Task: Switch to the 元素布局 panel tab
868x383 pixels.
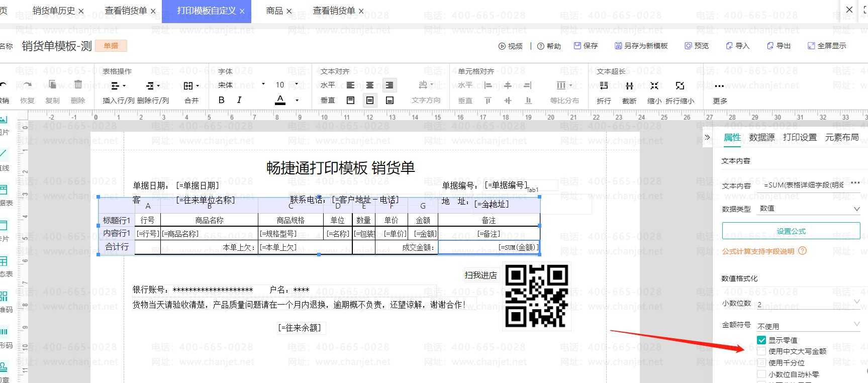Action: click(842, 137)
